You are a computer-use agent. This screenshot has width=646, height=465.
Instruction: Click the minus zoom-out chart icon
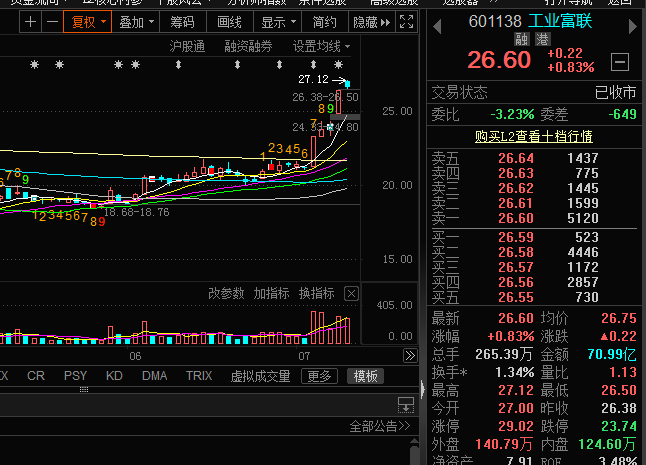click(50, 21)
